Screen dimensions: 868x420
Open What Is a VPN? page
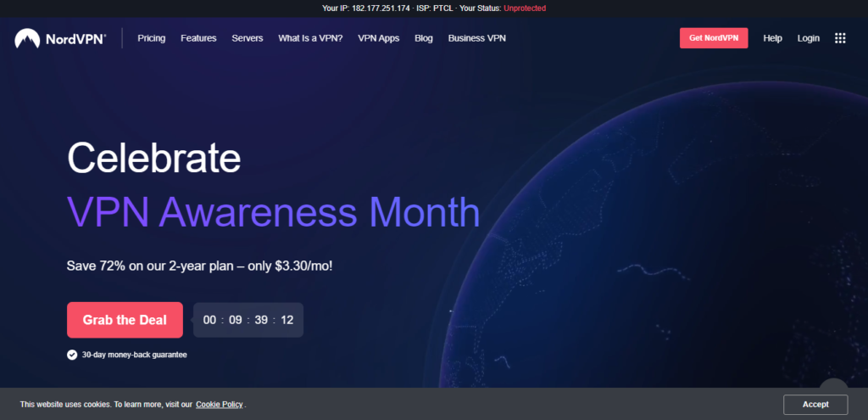point(310,38)
